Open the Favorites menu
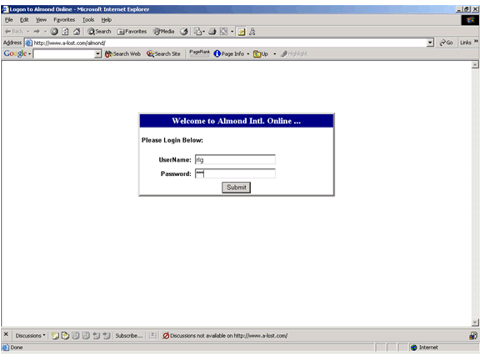The image size is (480, 360). coord(64,20)
